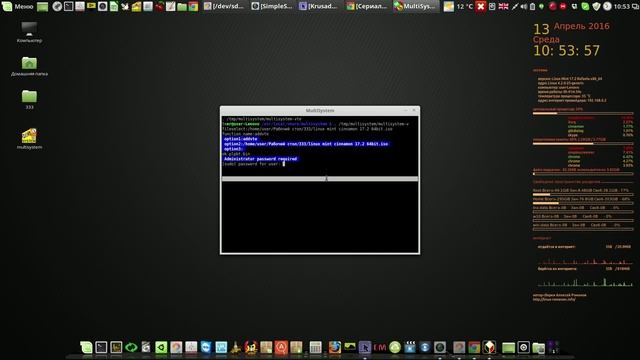Open the Chrome launcher in top panel

[x=193, y=6]
